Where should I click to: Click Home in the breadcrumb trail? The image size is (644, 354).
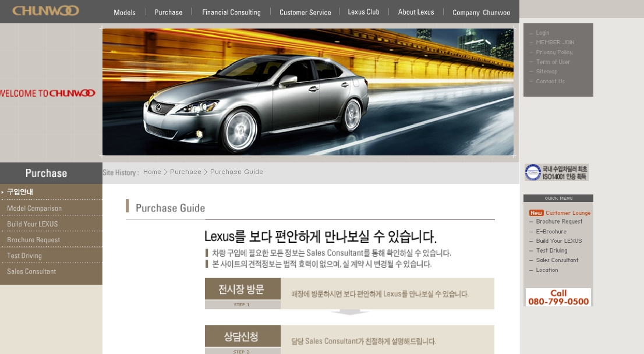coord(152,172)
